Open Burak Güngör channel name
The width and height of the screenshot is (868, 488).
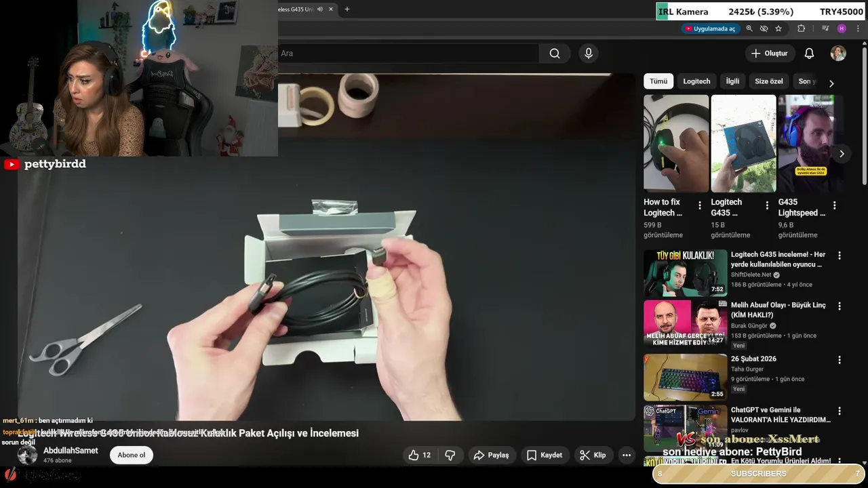coord(749,326)
